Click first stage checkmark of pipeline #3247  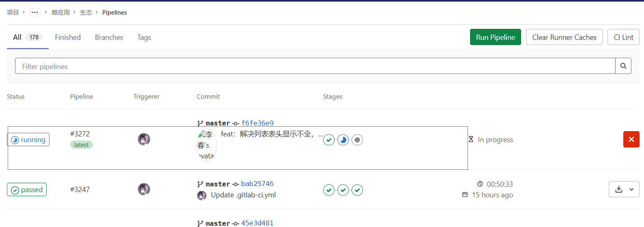pos(329,190)
